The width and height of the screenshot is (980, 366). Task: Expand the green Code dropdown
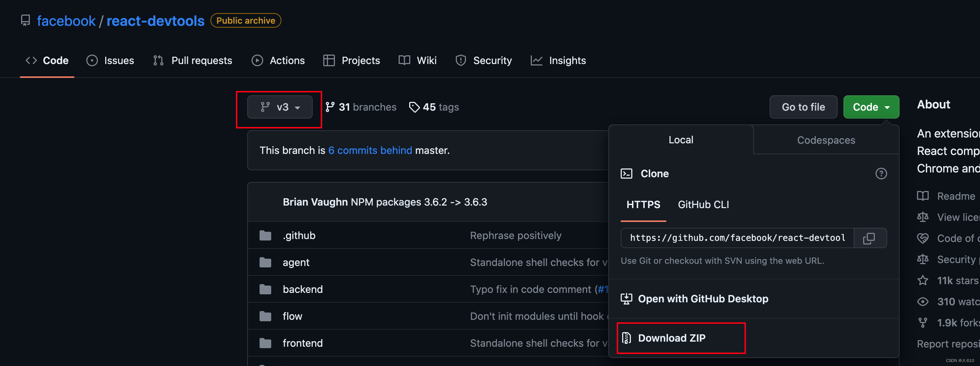point(871,107)
